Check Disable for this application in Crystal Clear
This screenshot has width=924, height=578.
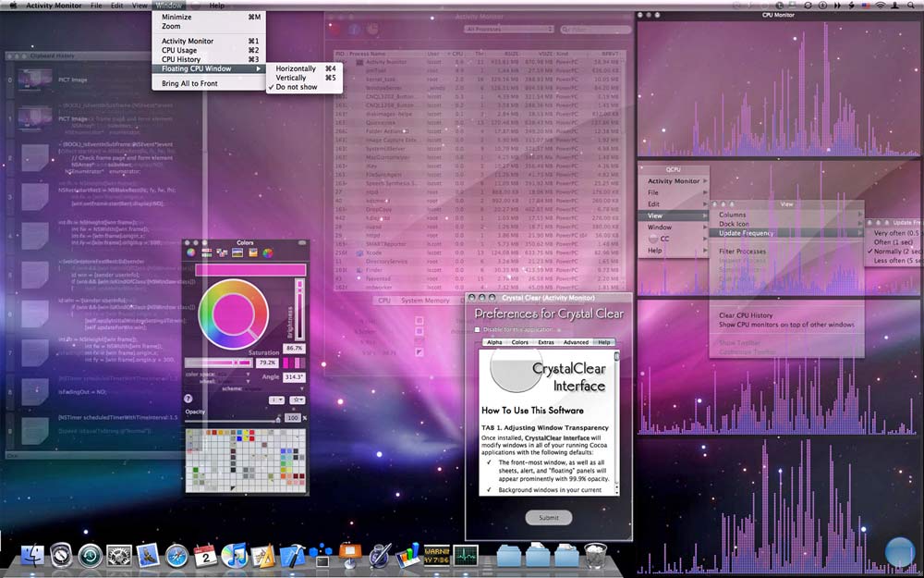pyautogui.click(x=478, y=328)
